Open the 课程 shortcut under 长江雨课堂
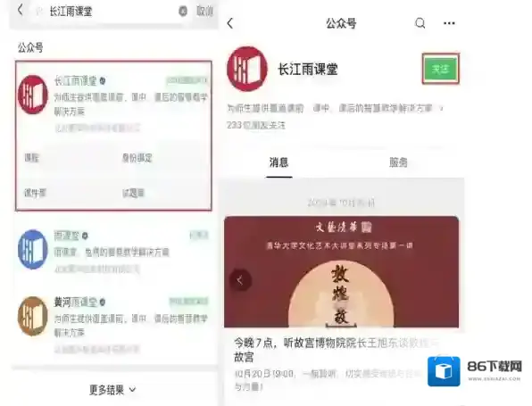This screenshot has width=532, height=406. (31, 158)
